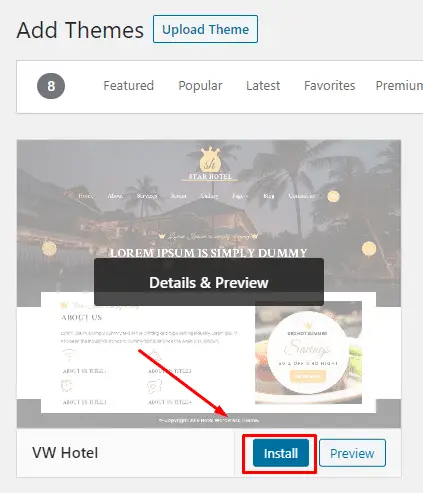423x493 pixels.
Task: Click the Star Hotel crown logo
Action: (x=210, y=160)
